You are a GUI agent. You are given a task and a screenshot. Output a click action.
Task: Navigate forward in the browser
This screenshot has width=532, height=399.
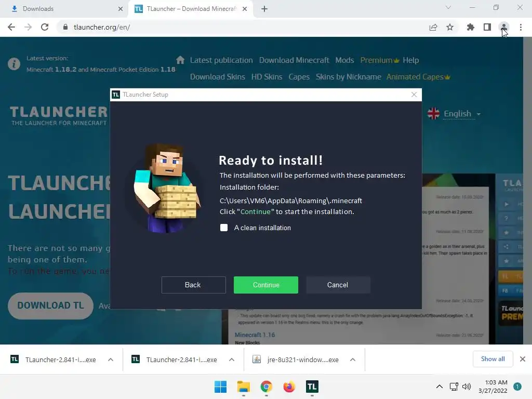pos(28,27)
